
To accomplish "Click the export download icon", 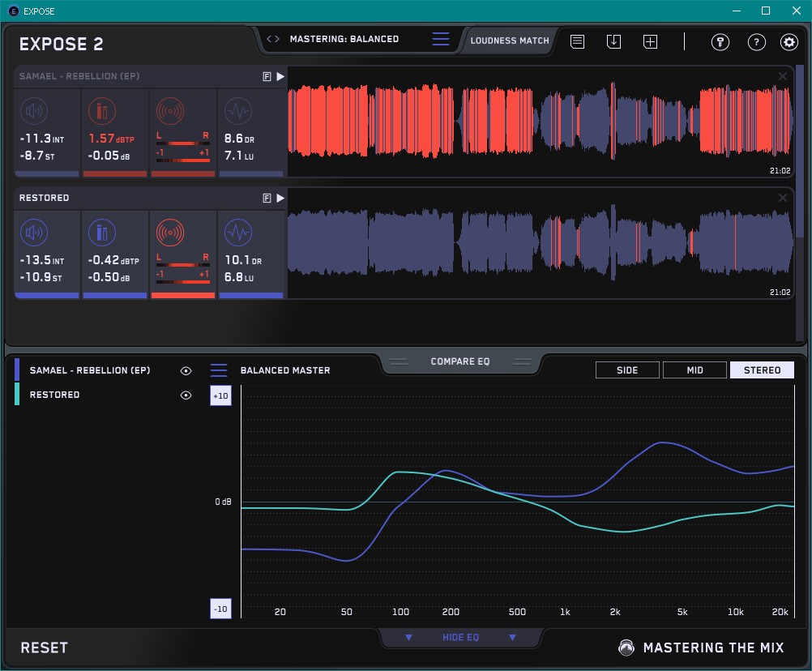I will click(613, 41).
